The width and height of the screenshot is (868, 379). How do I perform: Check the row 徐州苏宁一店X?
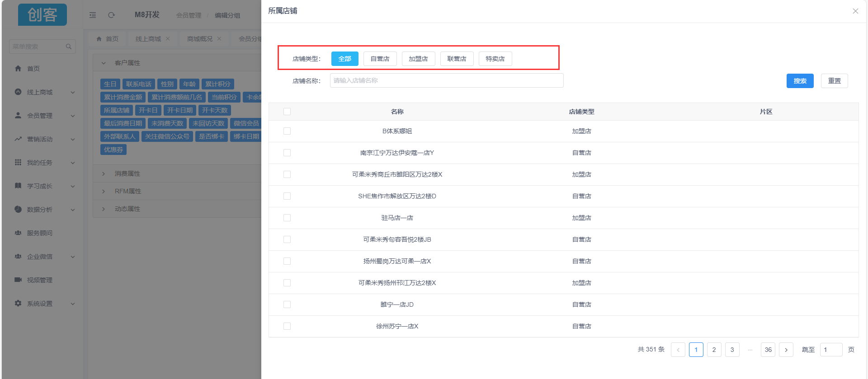287,326
